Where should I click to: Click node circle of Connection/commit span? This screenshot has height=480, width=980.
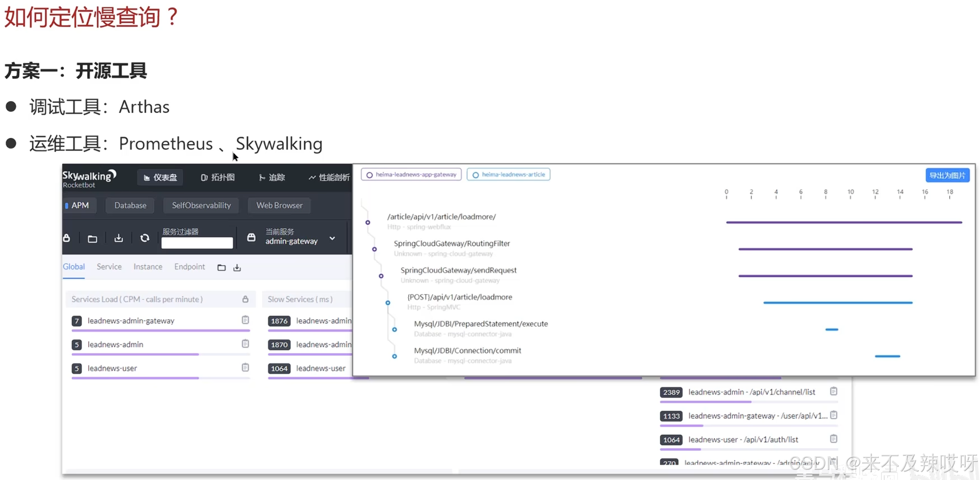(394, 357)
